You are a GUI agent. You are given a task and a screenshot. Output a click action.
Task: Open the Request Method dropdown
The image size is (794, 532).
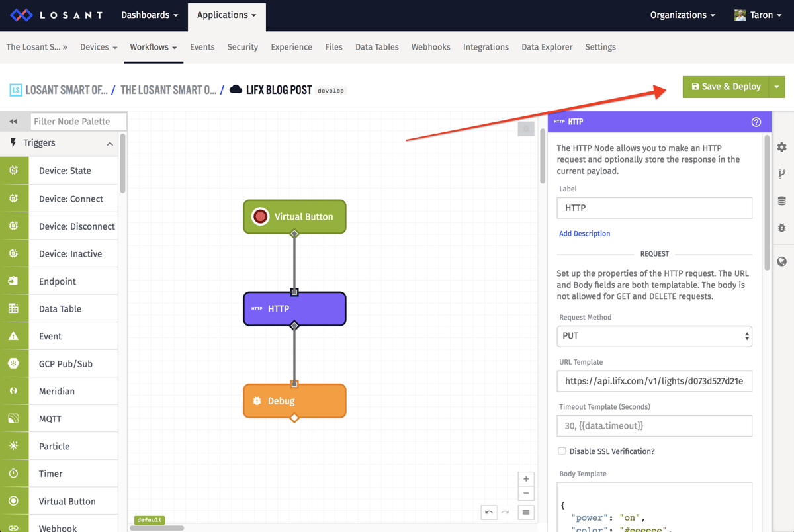654,336
